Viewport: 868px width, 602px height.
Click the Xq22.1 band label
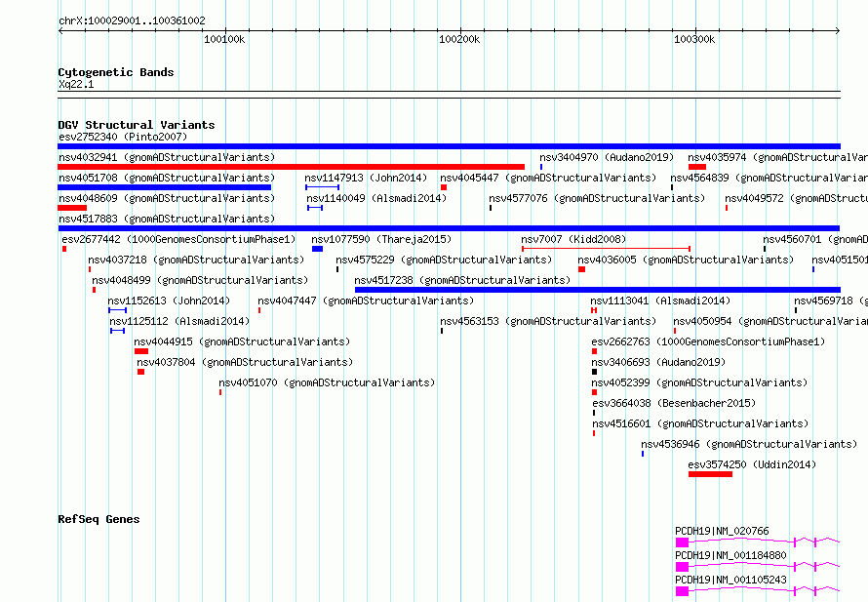76,84
